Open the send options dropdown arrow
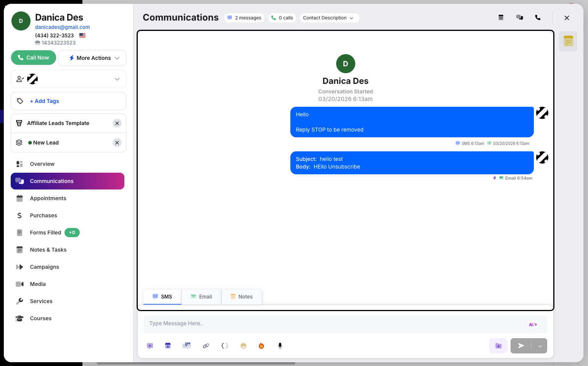The width and height of the screenshot is (588, 366). click(x=540, y=346)
